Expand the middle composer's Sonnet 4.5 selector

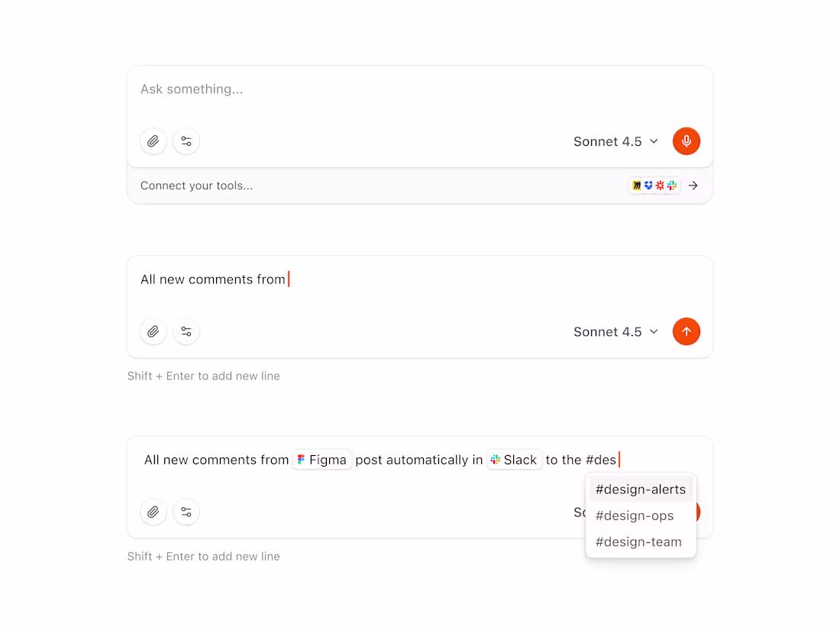pyautogui.click(x=615, y=331)
